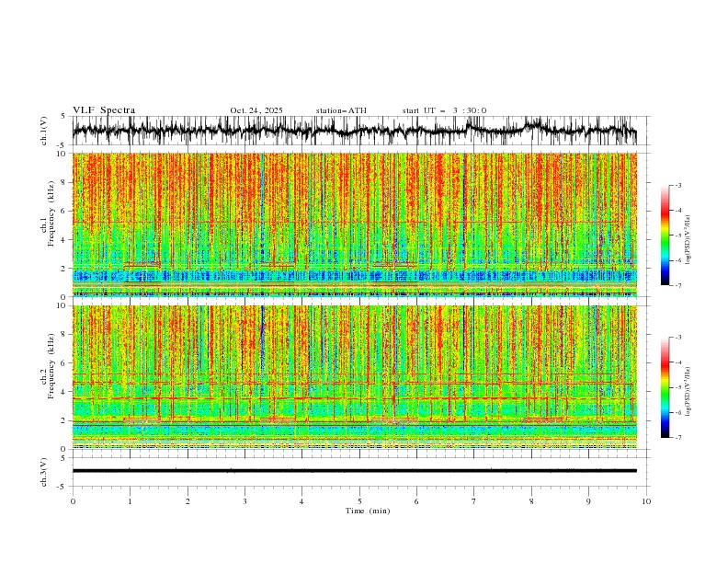Click the "8" tick on the Time axis
Image resolution: width=728 pixels, height=563 pixels.
531,501
